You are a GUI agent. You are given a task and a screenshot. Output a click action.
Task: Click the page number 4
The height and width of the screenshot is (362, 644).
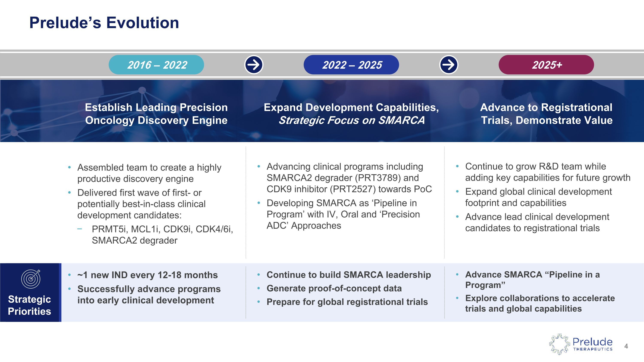pyautogui.click(x=626, y=346)
